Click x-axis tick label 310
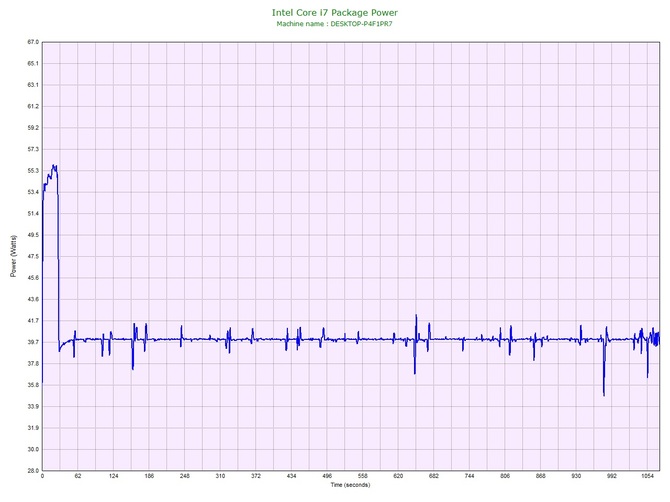 point(220,476)
